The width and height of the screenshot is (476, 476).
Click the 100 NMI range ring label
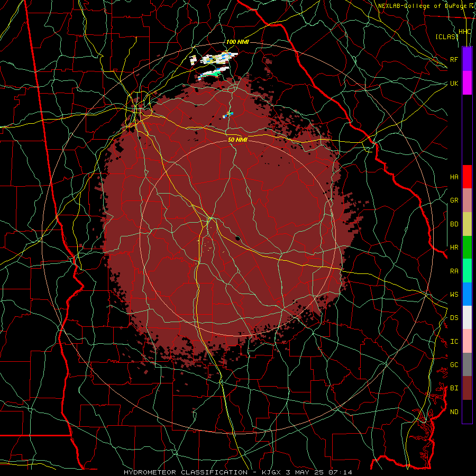coord(237,42)
